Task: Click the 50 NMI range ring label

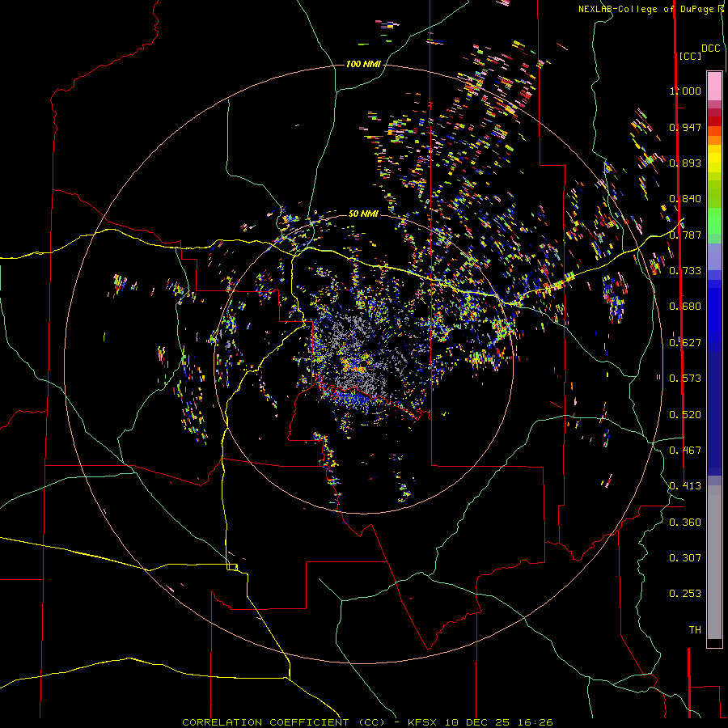Action: (363, 214)
